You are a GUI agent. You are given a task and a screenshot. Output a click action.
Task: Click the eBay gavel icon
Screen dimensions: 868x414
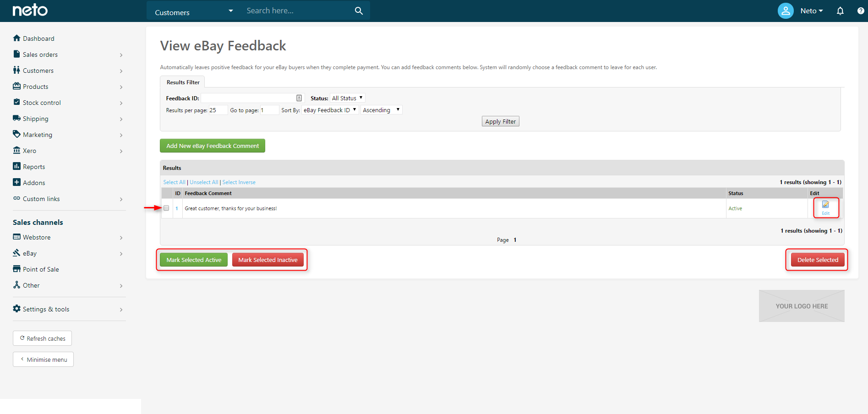[17, 253]
